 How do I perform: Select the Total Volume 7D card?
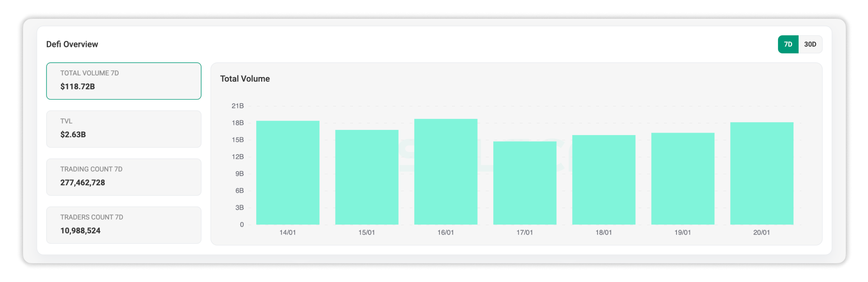pyautogui.click(x=124, y=81)
